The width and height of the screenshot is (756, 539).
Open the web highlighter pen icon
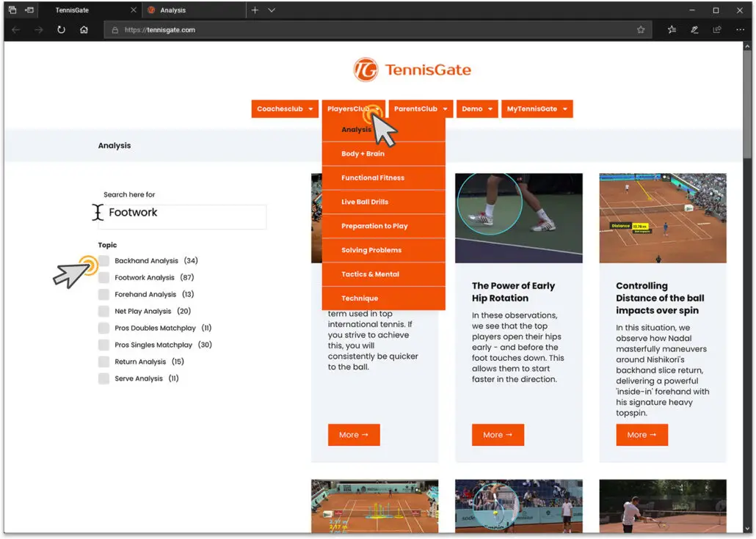(694, 29)
